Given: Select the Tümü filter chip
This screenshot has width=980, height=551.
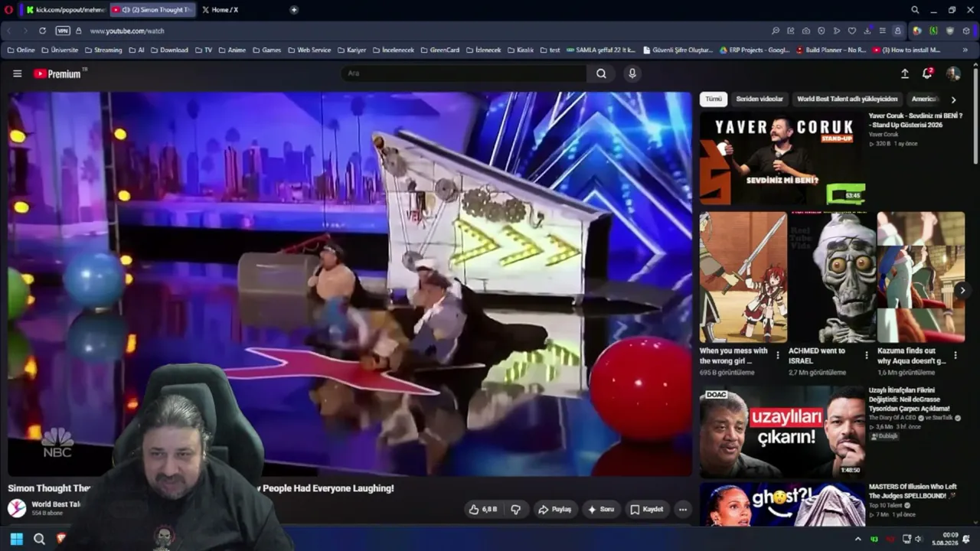Looking at the screenshot, I should [x=714, y=99].
